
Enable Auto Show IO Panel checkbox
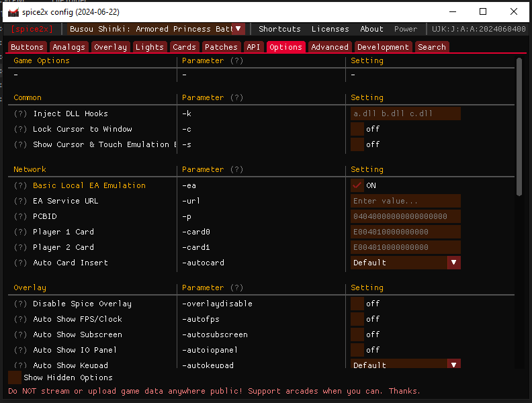pyautogui.click(x=357, y=350)
